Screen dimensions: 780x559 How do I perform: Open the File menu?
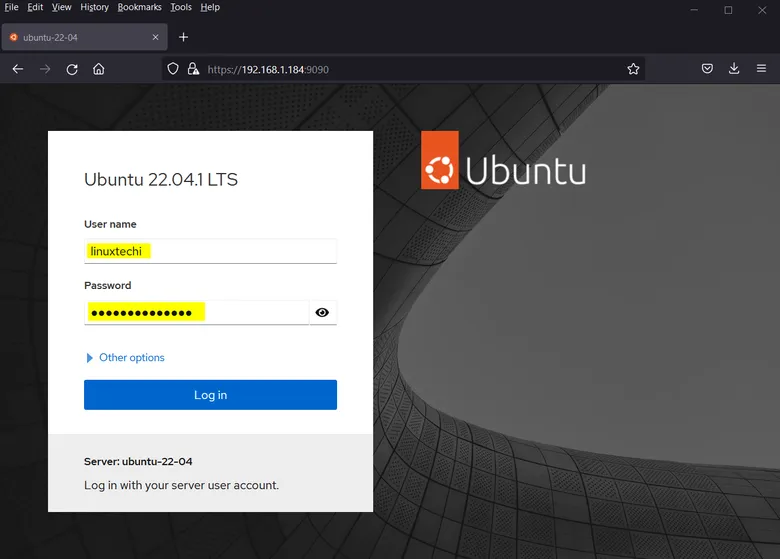[11, 7]
